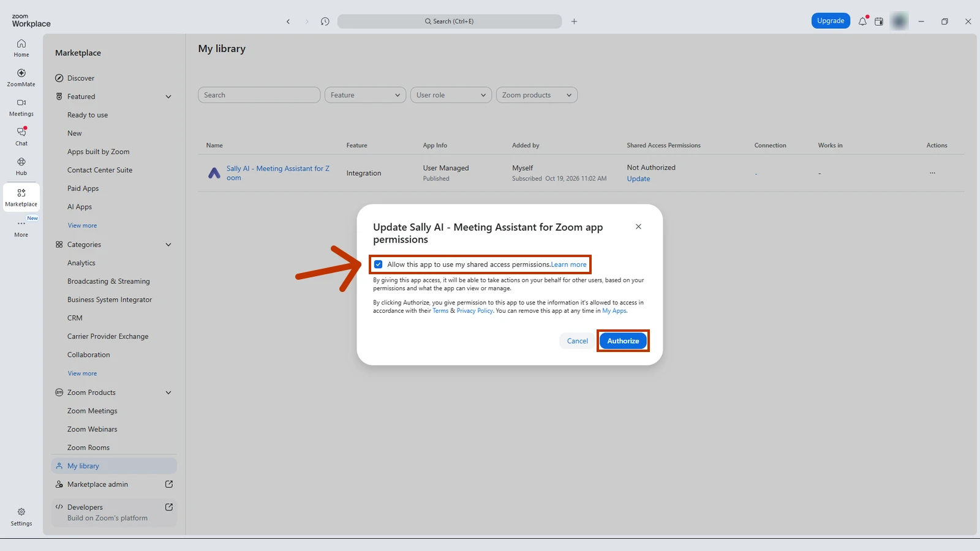Screen dimensions: 980x551
Task: Close the permissions dialog with X
Action: point(638,227)
